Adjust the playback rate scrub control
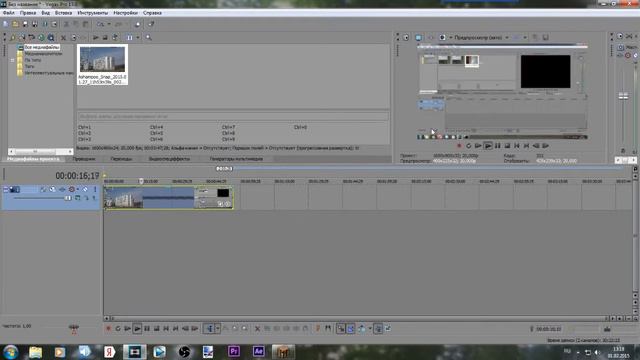Viewport: 640px width, 360px height. (74, 327)
